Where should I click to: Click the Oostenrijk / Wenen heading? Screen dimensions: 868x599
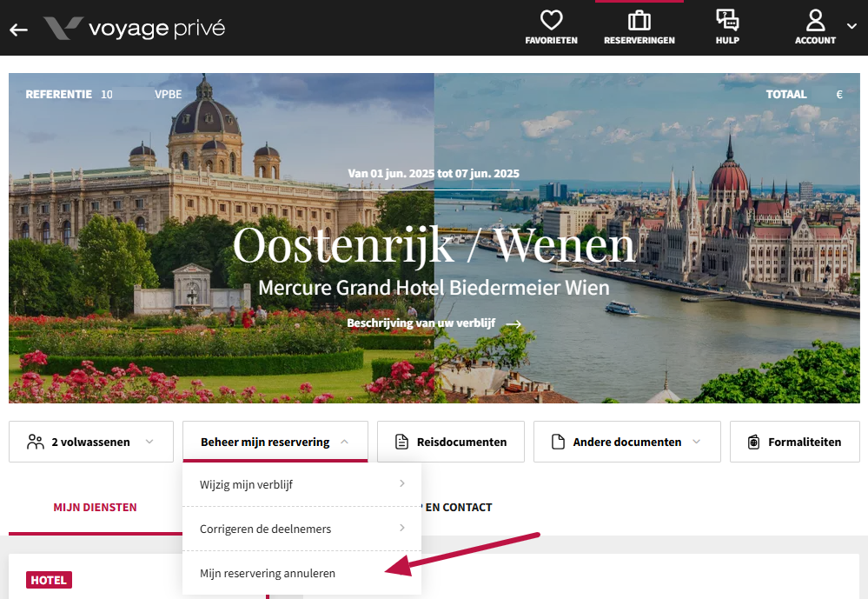pos(434,245)
